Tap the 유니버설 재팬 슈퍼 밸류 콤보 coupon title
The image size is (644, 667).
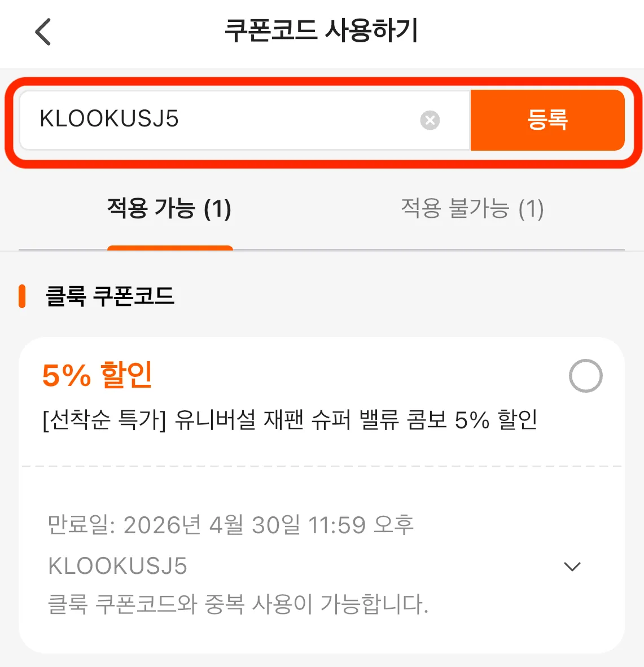(x=290, y=418)
